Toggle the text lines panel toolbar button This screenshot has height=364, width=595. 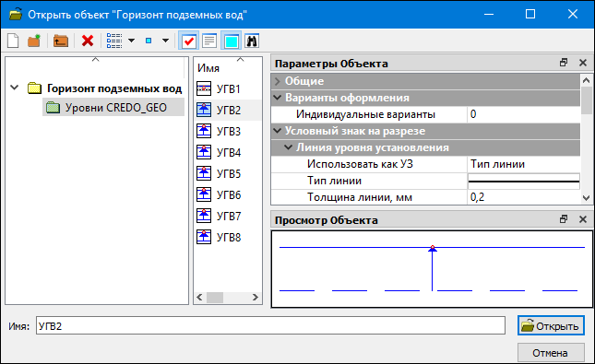tap(209, 41)
